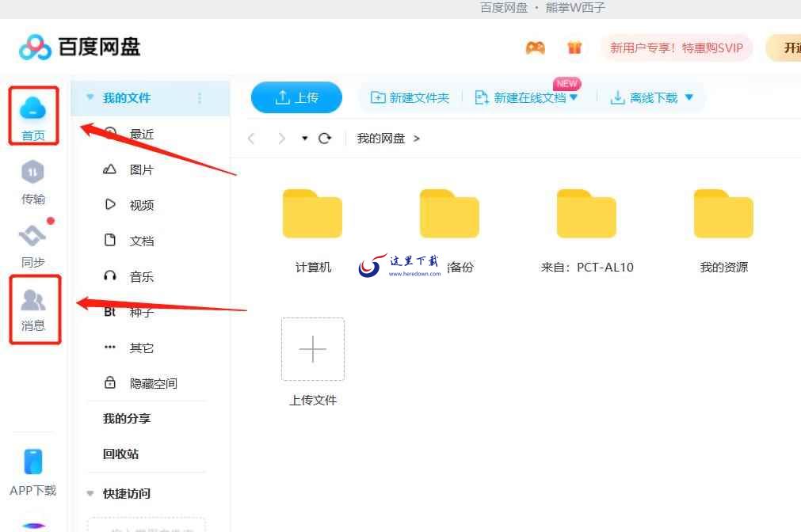Open 我的文件 three-dot options menu
The height and width of the screenshot is (532, 801).
pos(200,98)
